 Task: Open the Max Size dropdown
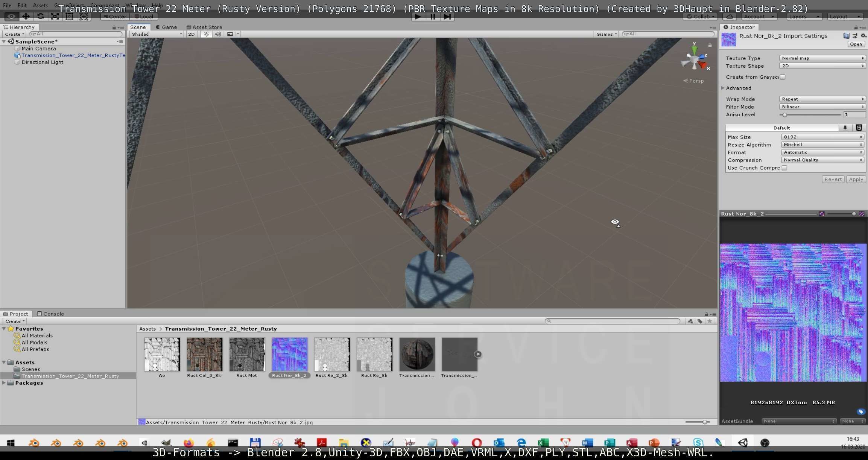coord(822,137)
